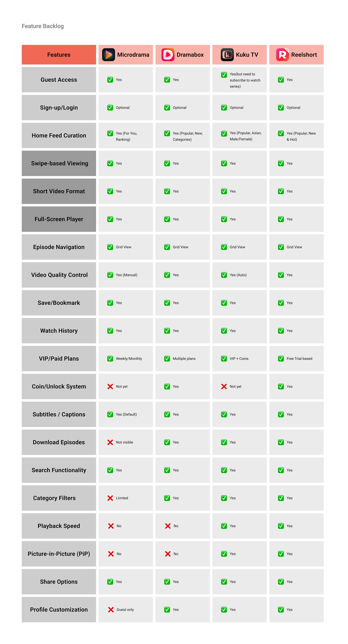Viewport: 348px width, 644px height.
Task: Click Kuku TV's green check for Download Episodes
Action: [224, 442]
